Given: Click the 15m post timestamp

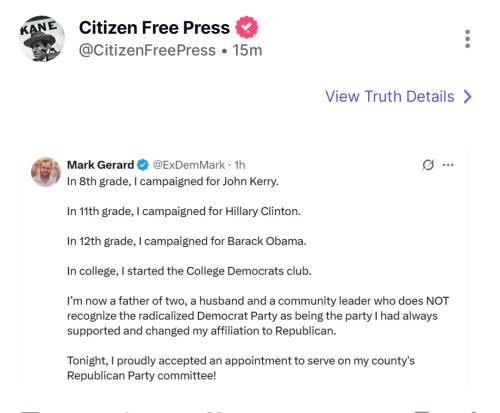Looking at the screenshot, I should (x=247, y=50).
